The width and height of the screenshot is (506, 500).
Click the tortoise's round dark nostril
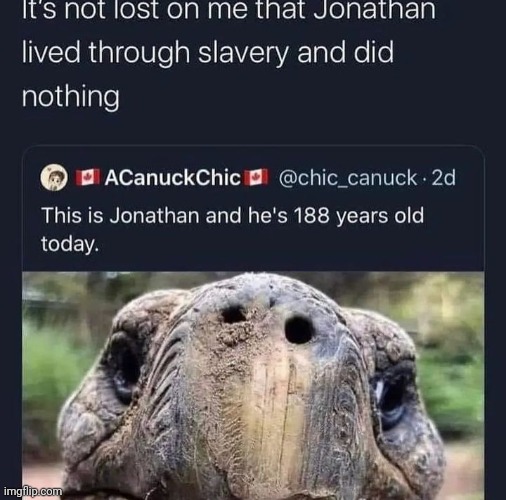point(299,330)
